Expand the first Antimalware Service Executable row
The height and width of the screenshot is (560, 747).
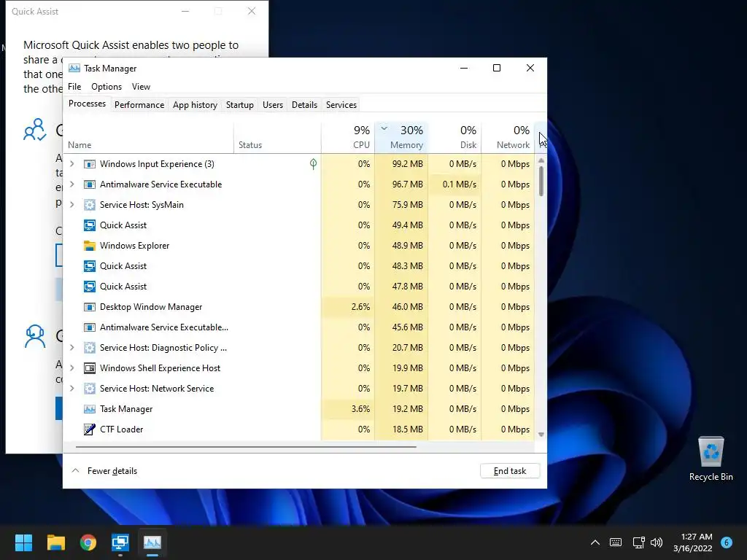[72, 184]
